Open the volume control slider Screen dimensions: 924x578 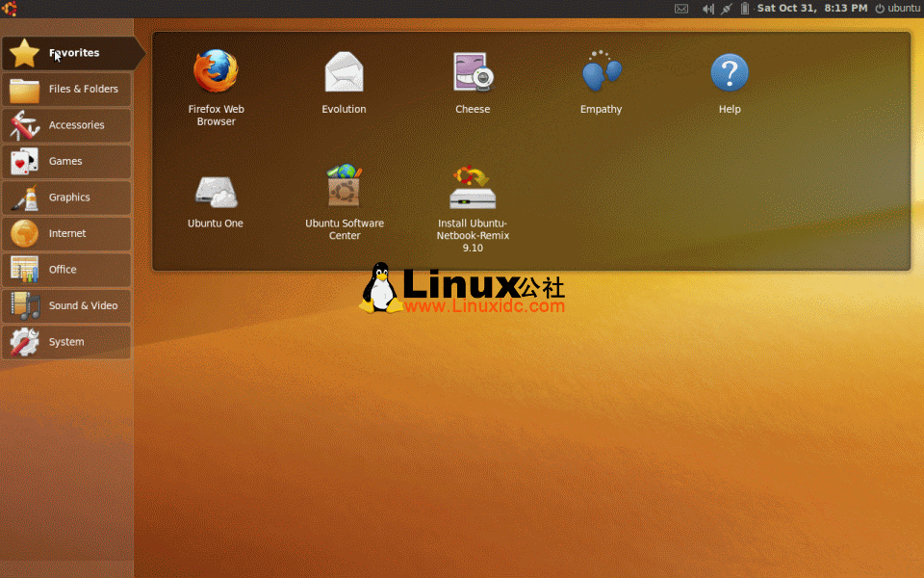(706, 9)
